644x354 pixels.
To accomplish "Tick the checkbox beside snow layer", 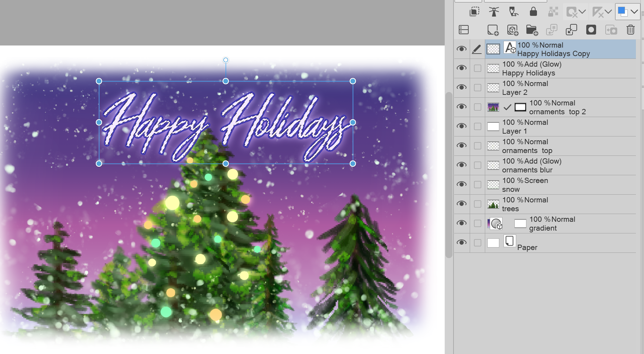I will point(477,185).
